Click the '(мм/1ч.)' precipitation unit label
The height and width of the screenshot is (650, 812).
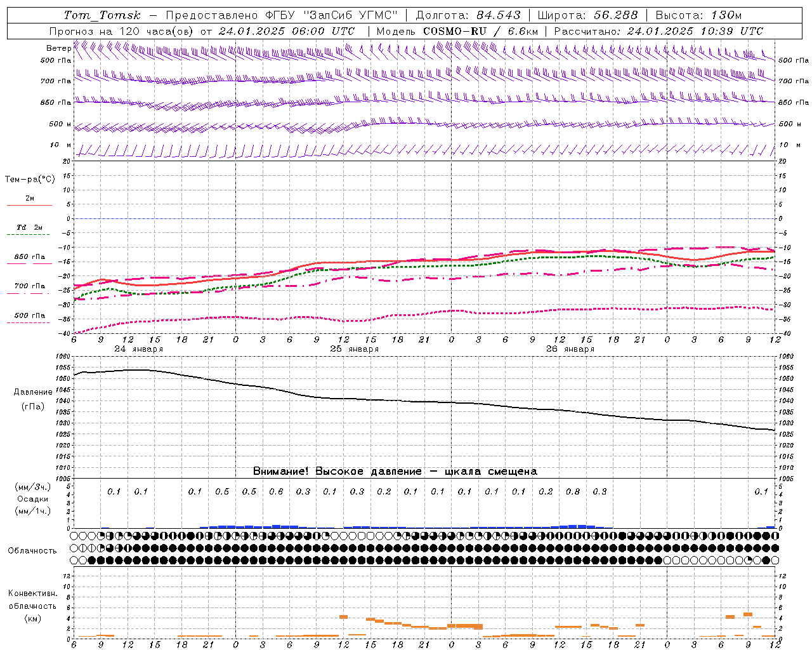33,512
